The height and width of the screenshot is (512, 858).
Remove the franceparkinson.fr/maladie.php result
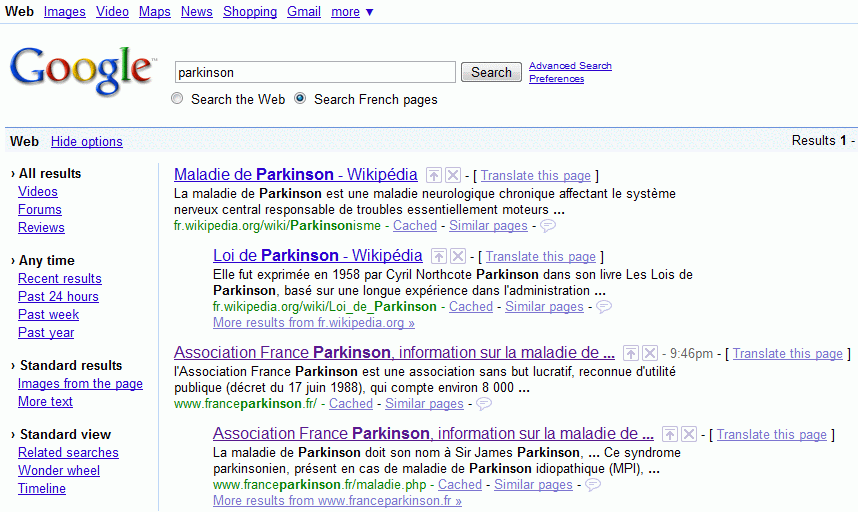pyautogui.click(x=689, y=434)
